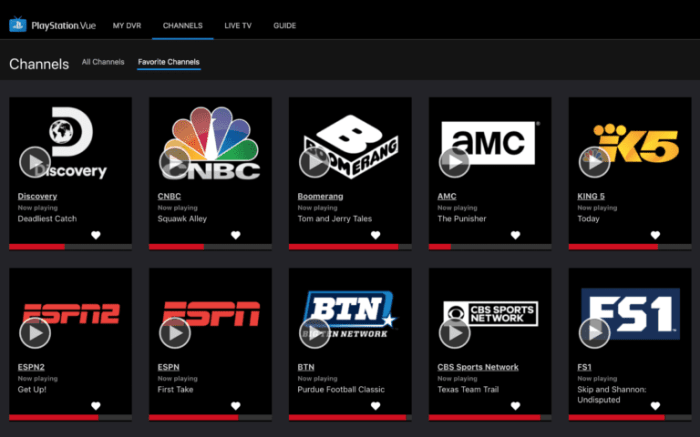Unfavorite KING 5 with its heart icon

click(x=655, y=235)
